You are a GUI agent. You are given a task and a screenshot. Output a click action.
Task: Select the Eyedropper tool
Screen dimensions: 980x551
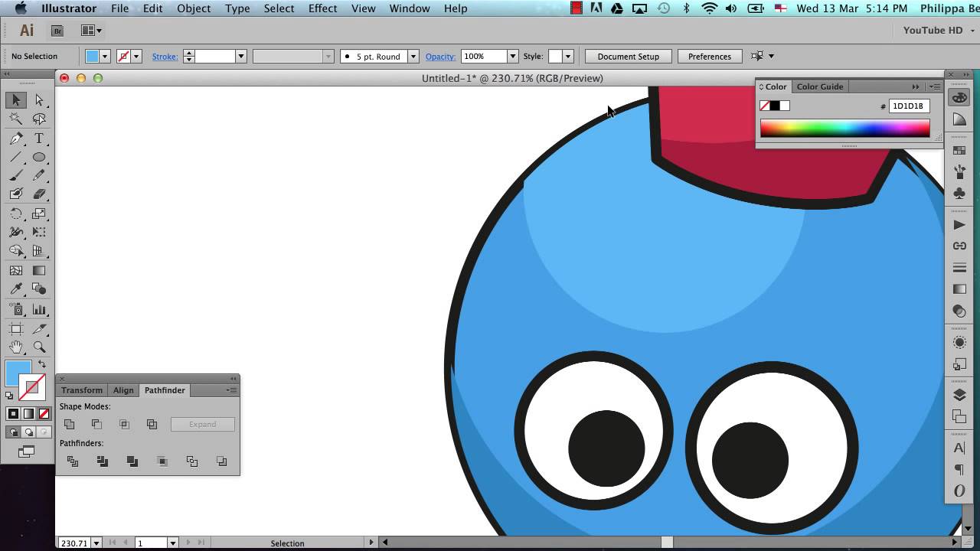[x=16, y=289]
